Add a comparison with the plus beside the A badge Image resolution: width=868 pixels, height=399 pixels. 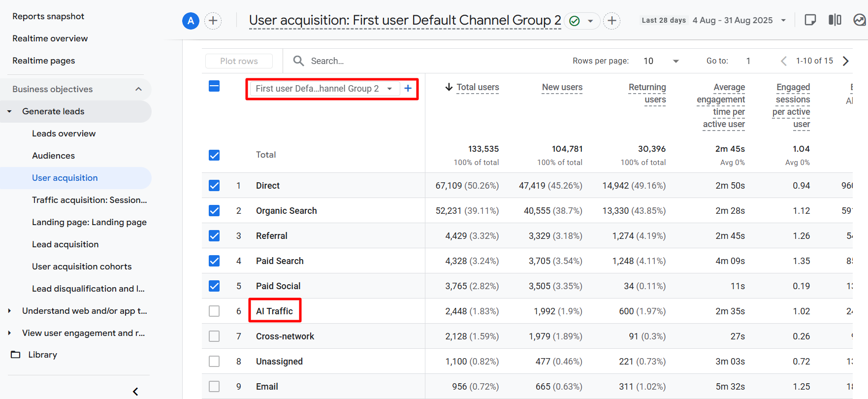213,21
